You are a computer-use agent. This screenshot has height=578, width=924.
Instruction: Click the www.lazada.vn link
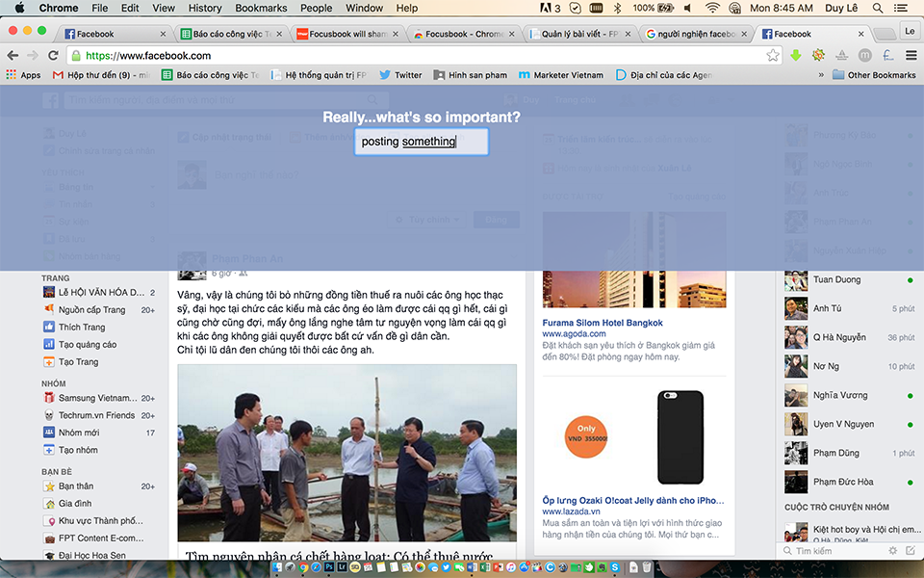tap(571, 512)
